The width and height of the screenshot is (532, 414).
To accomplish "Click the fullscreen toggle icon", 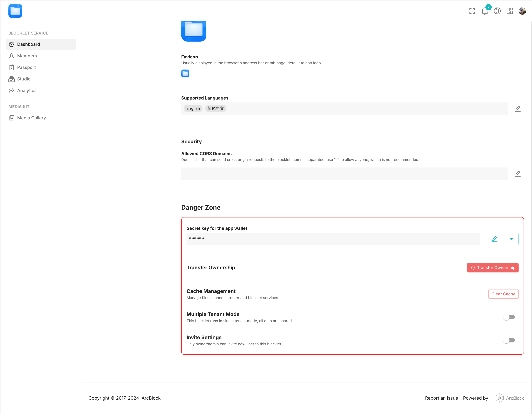I will (472, 11).
